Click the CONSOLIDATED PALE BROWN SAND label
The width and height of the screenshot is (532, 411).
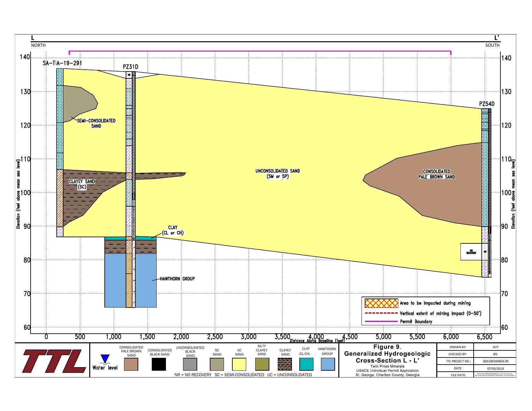tap(437, 174)
